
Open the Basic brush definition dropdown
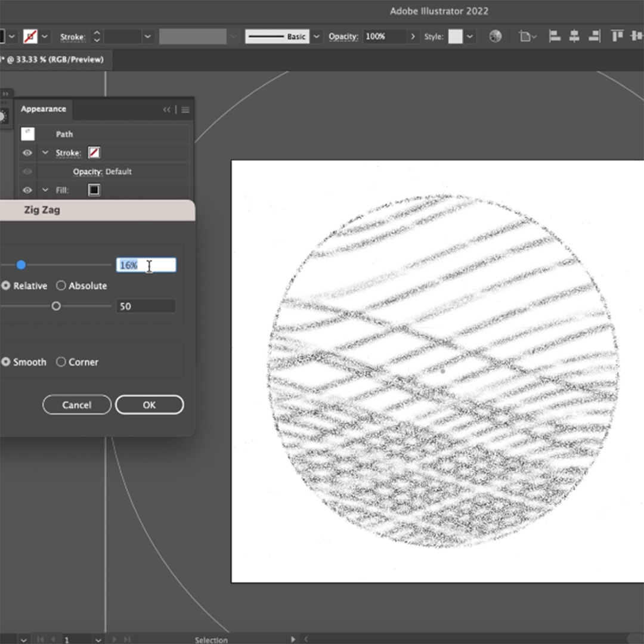pyautogui.click(x=316, y=36)
